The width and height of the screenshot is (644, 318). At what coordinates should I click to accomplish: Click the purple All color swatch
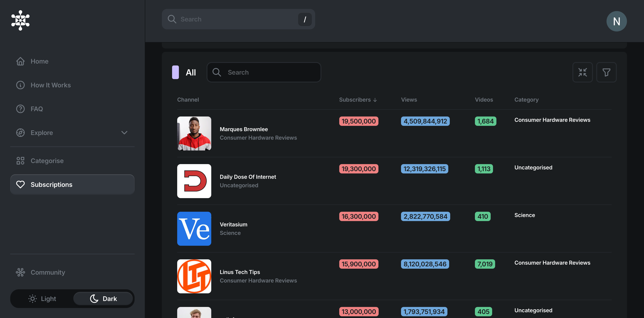[175, 72]
